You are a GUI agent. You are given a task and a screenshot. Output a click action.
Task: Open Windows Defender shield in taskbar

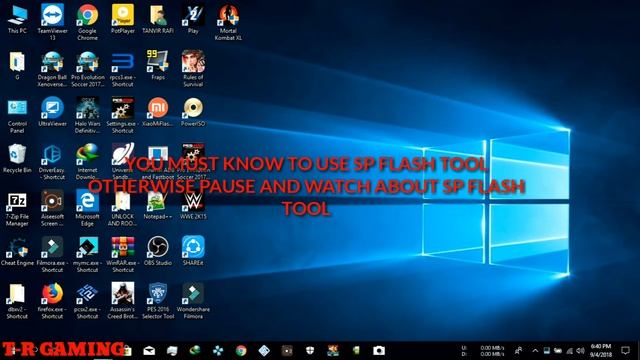point(310,351)
